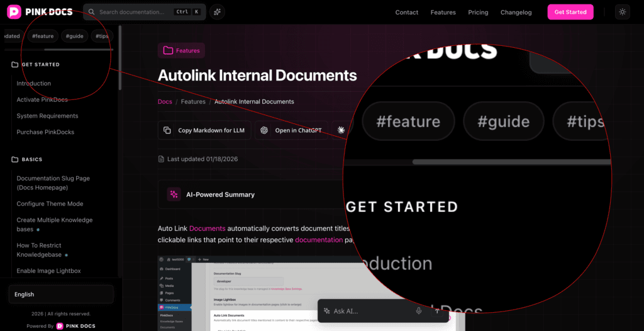The image size is (644, 331).
Task: Open the Docs breadcrumb link
Action: (165, 101)
